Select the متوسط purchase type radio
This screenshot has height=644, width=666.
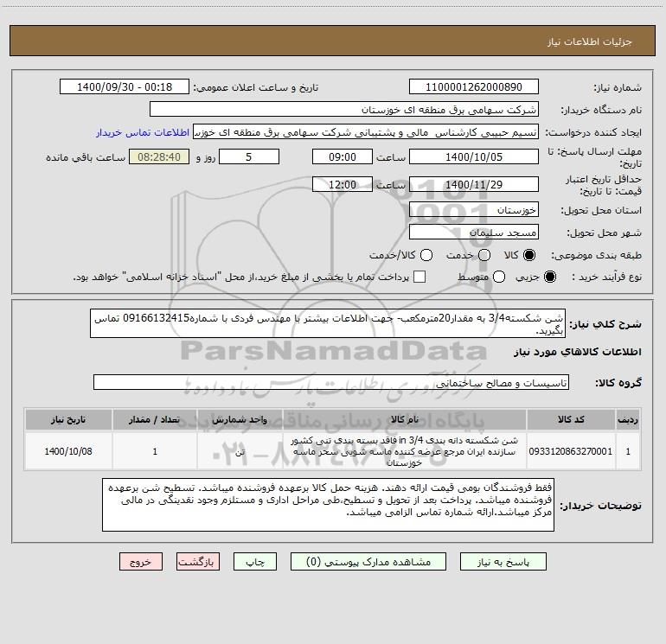(499, 277)
